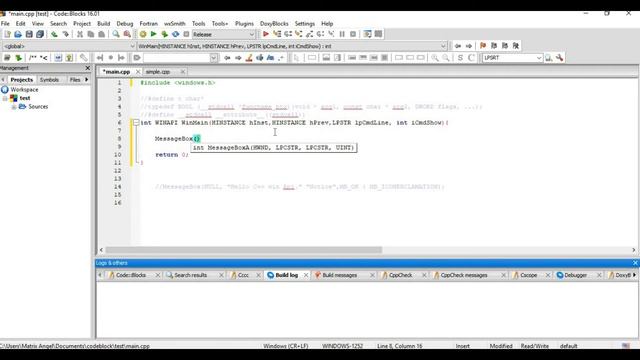Select the *main.cpp editor tab
The height and width of the screenshot is (360, 640).
(116, 72)
